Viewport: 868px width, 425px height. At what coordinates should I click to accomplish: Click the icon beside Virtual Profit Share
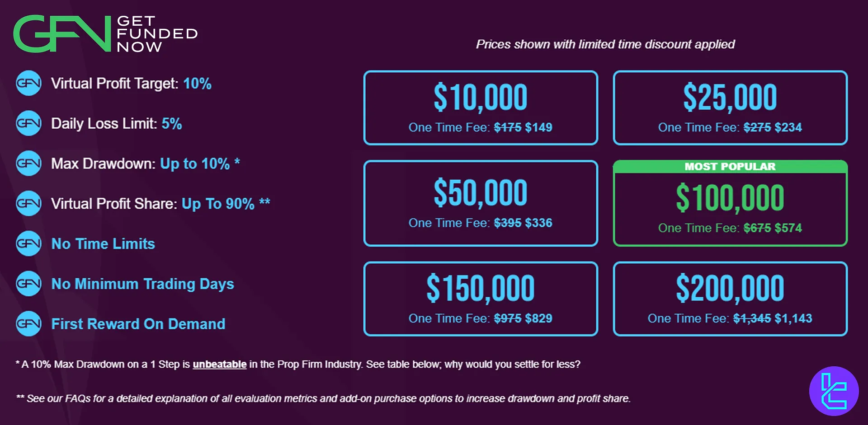point(28,204)
